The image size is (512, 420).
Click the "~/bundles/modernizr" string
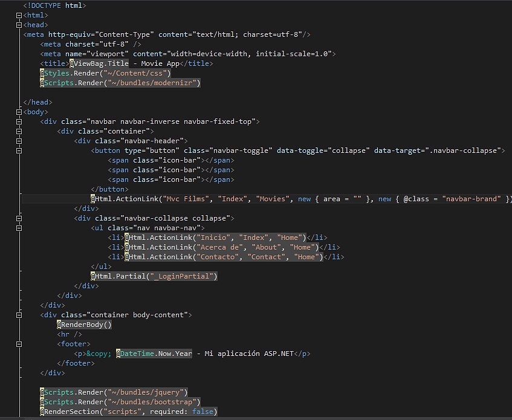152,83
